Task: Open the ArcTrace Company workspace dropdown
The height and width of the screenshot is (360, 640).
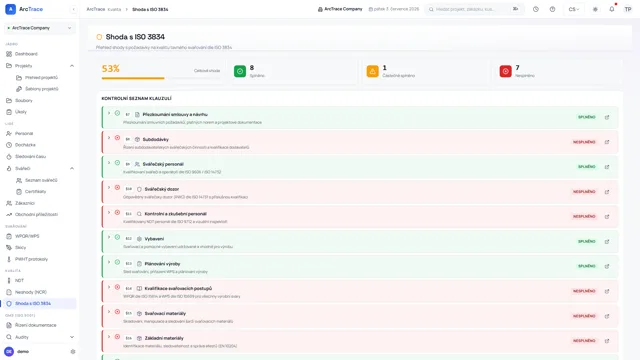Action: (40, 28)
